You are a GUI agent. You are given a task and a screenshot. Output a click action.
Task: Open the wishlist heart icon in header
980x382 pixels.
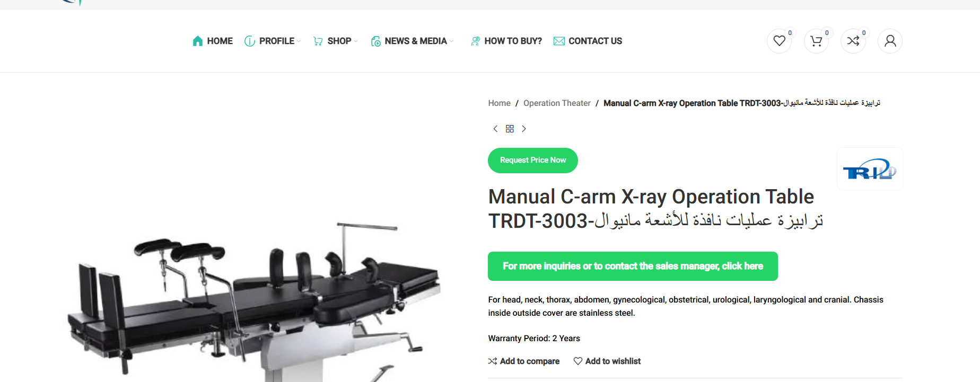coord(779,41)
